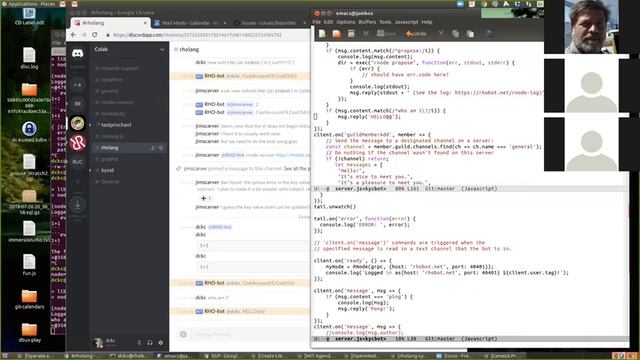This screenshot has height=360, width=640.
Task: Click the 'See all the pins' link
Action: [297, 169]
